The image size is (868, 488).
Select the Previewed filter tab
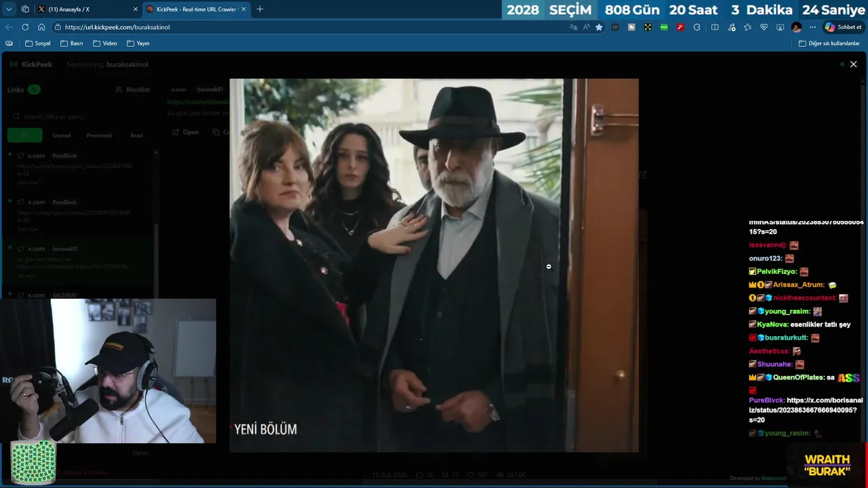click(99, 136)
